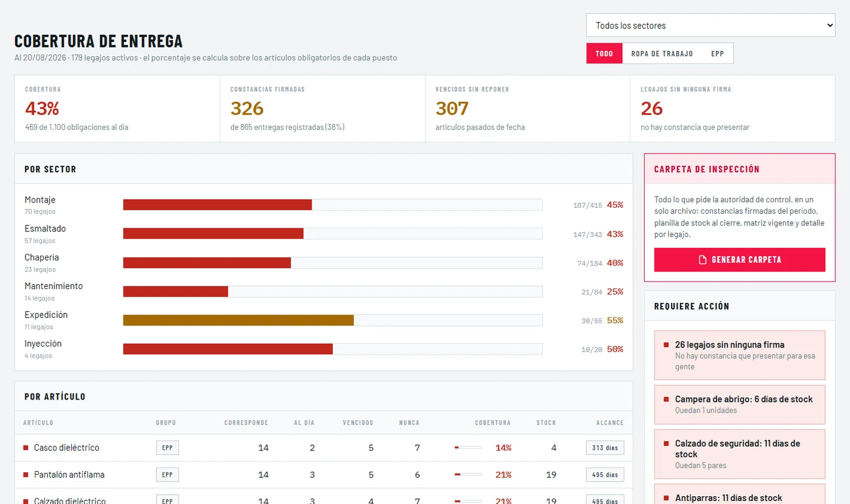
Task: Click the GENERAR CARPETA button
Action: pos(739,260)
